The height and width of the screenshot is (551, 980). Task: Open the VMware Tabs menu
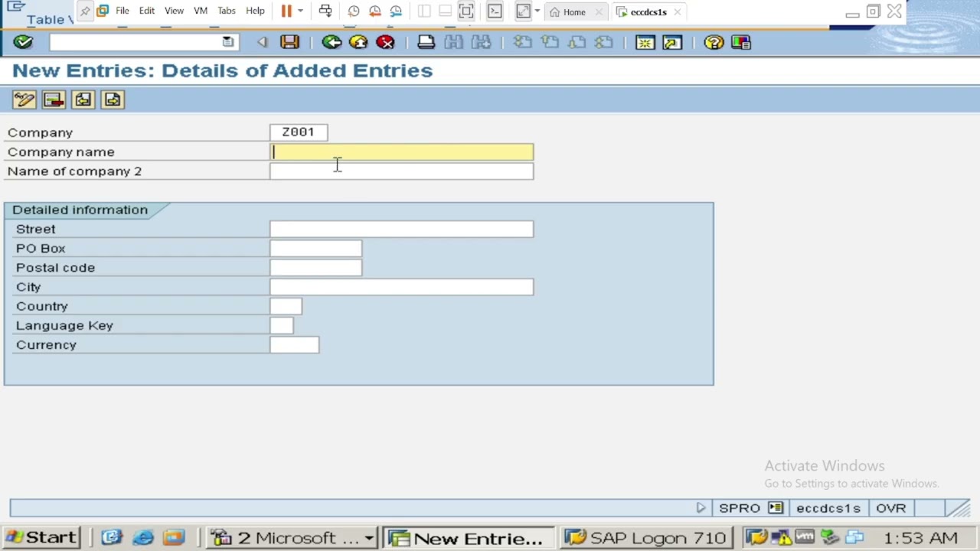227,11
